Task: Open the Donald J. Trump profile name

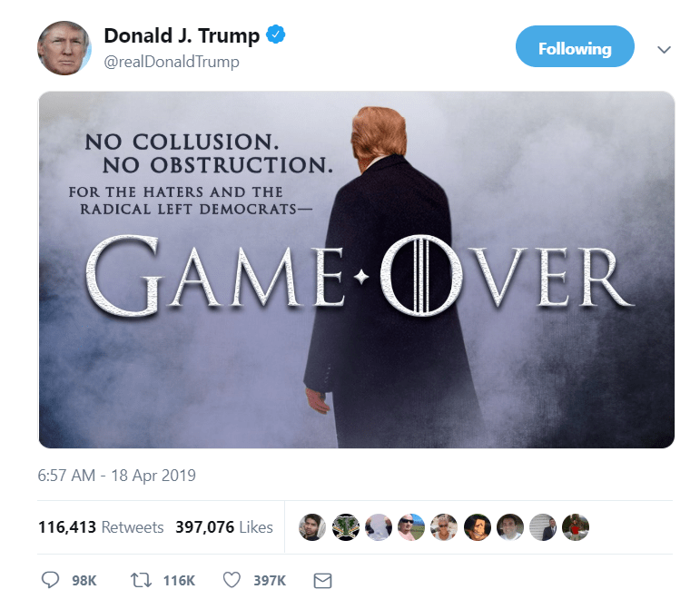Action: [182, 35]
